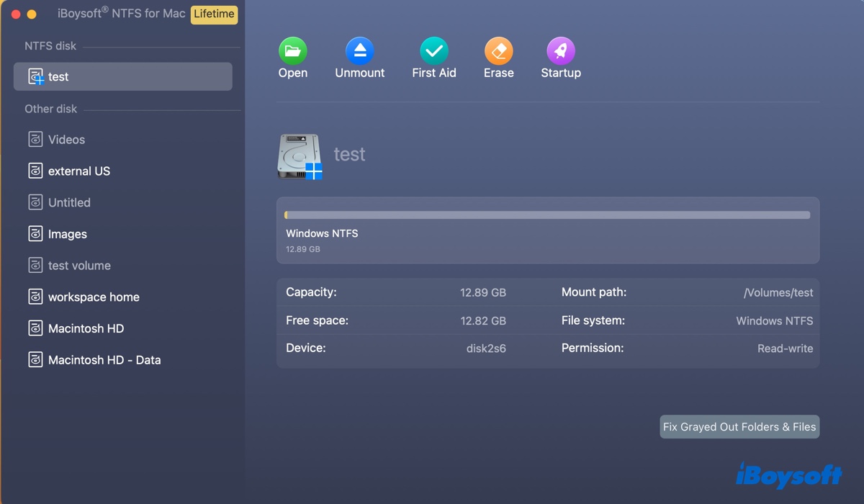Click the disk usage capacity bar
864x504 pixels.
point(547,214)
